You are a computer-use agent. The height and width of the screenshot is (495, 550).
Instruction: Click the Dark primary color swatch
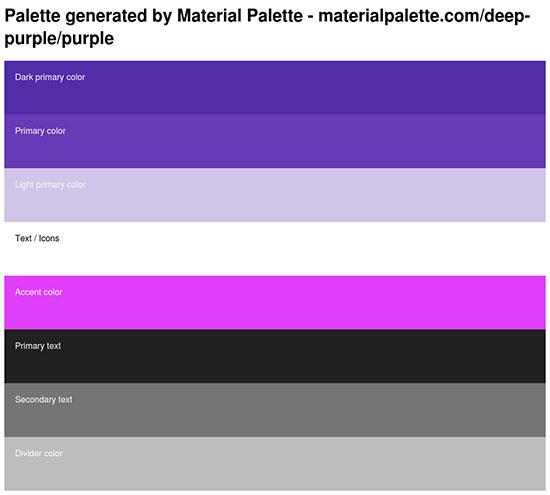point(275,87)
